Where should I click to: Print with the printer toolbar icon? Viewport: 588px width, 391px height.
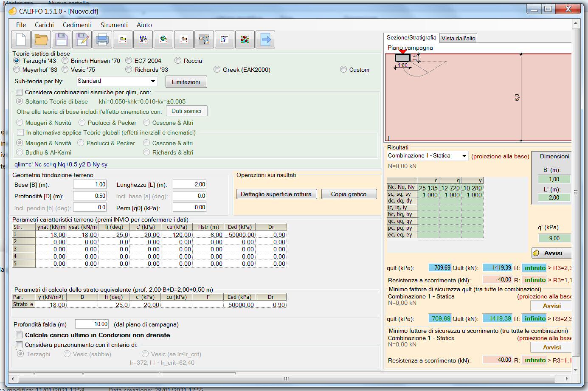click(102, 39)
